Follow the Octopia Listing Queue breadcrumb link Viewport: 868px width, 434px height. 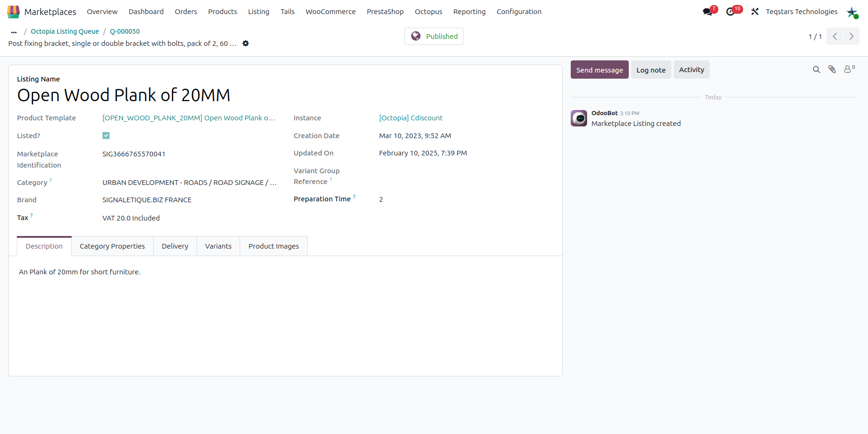65,31
